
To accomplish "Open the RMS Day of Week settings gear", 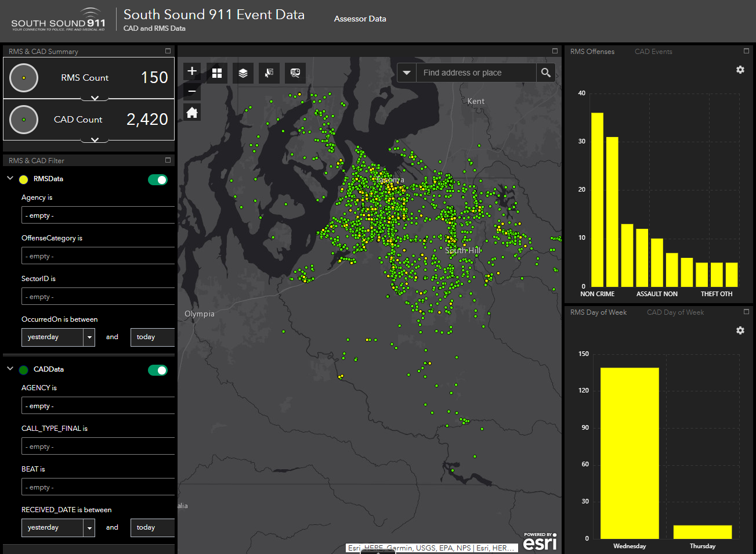I will click(x=740, y=330).
